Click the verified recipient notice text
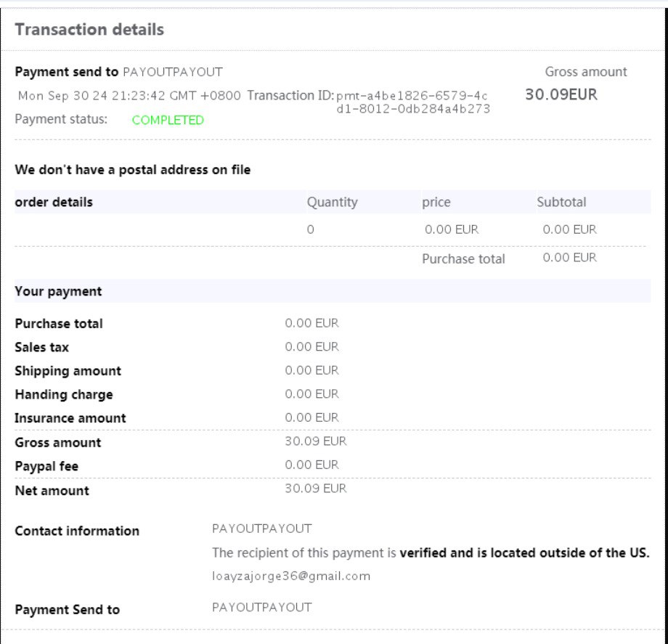The height and width of the screenshot is (644, 668). 430,553
